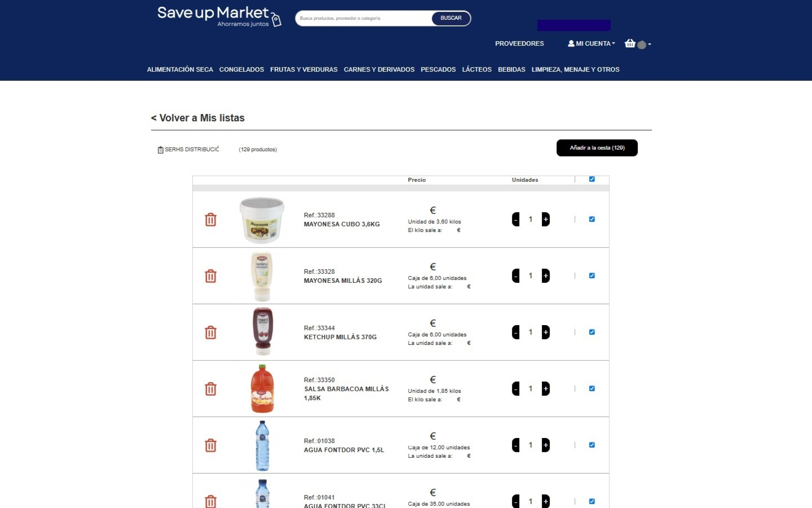
Task: Click mayonnaise bucket product image
Action: tap(262, 220)
